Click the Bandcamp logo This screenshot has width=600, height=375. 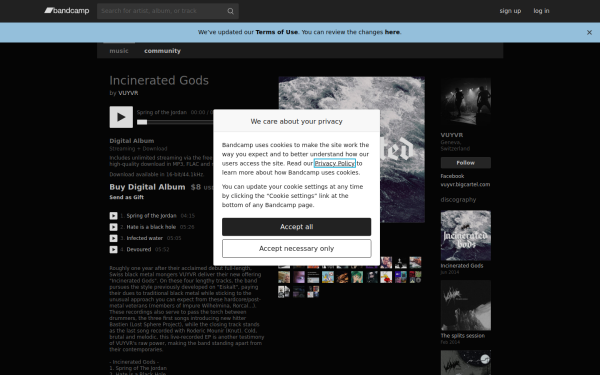tap(67, 11)
